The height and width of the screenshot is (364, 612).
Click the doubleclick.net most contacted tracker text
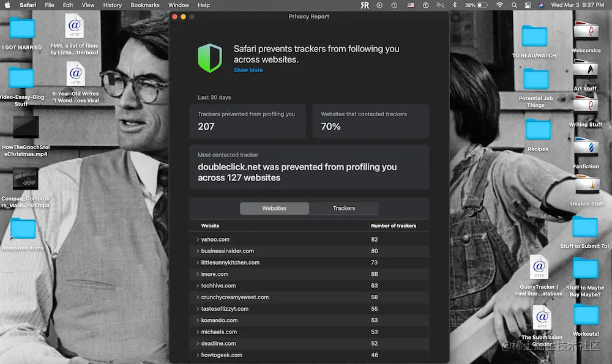coord(297,173)
